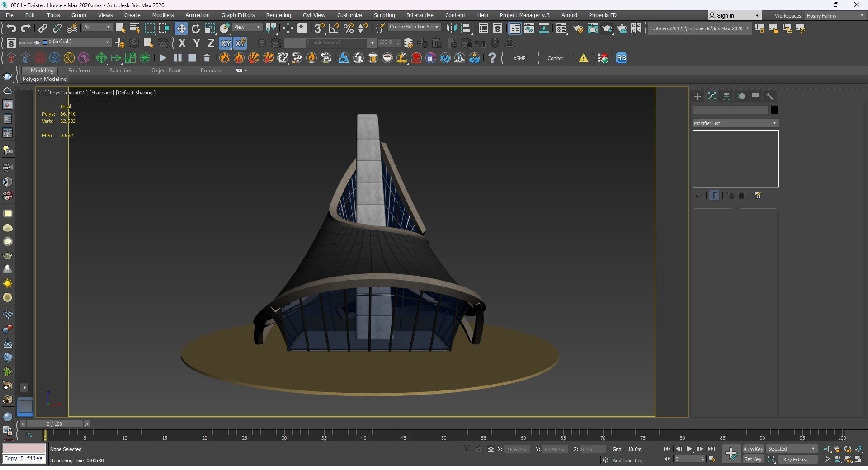Open the Workspaces Hosny Fahmy dropdown
Screen dimensions: 868x470
[835, 16]
